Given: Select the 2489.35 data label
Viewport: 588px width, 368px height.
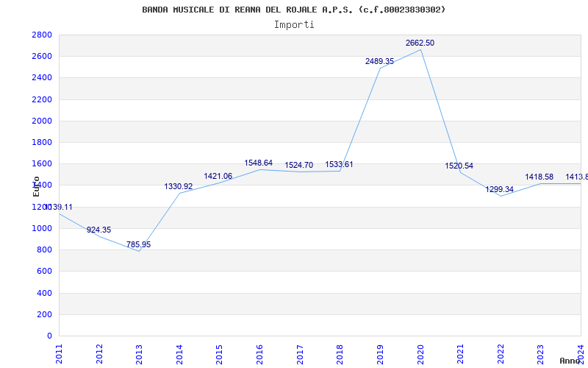Looking at the screenshot, I should click(x=379, y=61).
